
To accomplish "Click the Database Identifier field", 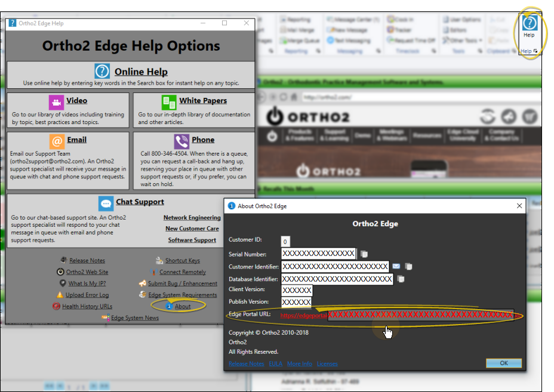I will [337, 279].
